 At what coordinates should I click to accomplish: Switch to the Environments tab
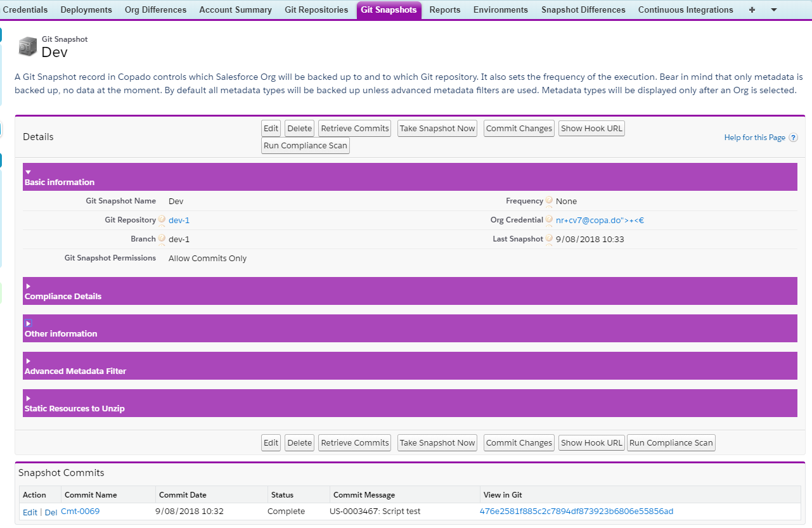click(501, 10)
